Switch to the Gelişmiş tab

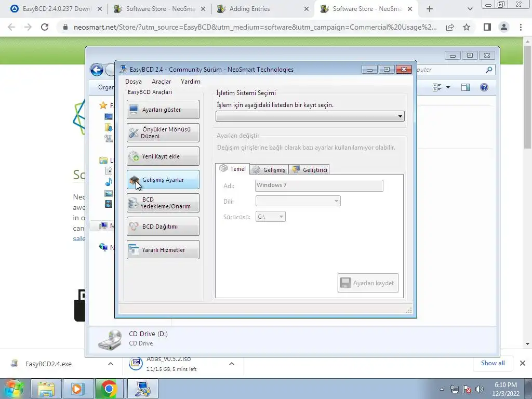[270, 170]
